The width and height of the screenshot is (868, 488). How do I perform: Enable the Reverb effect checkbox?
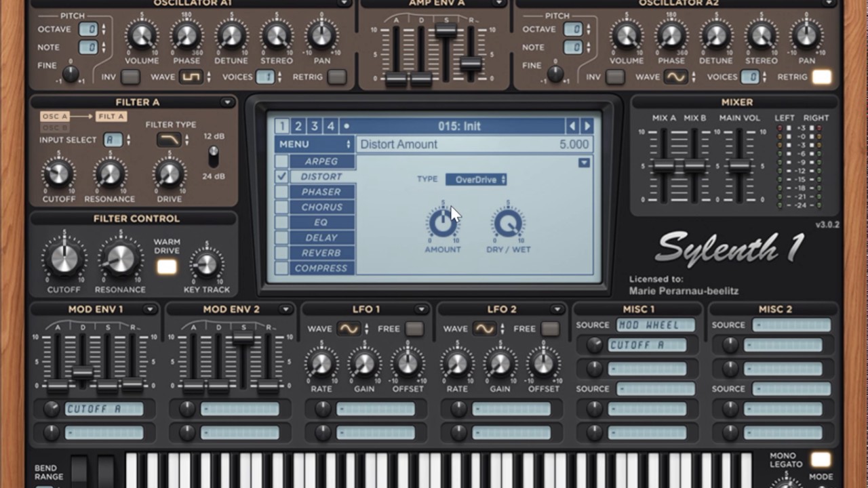point(281,253)
